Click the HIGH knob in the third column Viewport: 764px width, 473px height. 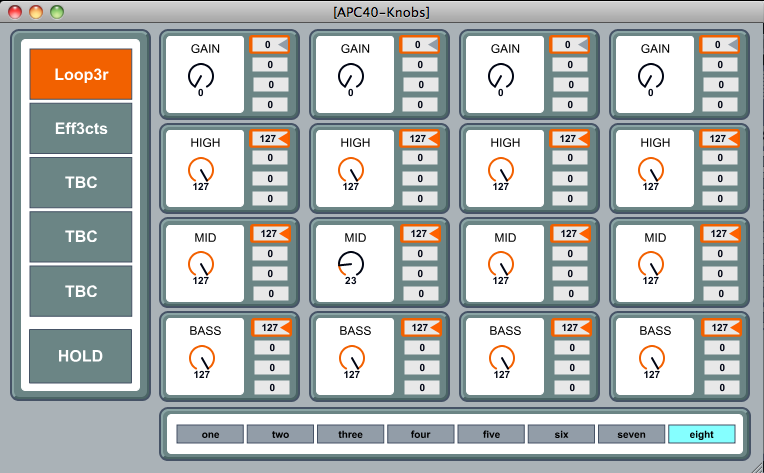click(x=501, y=170)
